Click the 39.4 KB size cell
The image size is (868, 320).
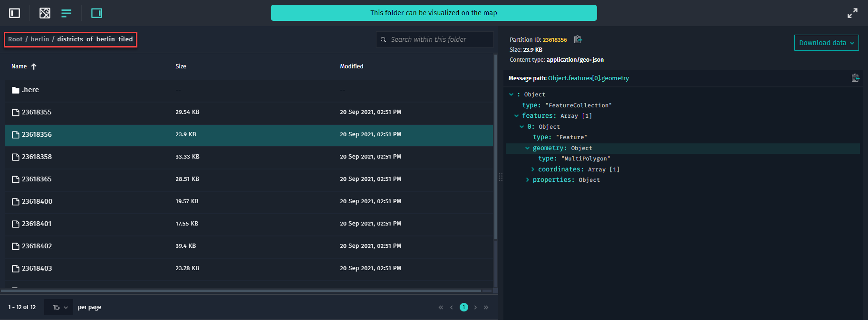click(x=185, y=246)
